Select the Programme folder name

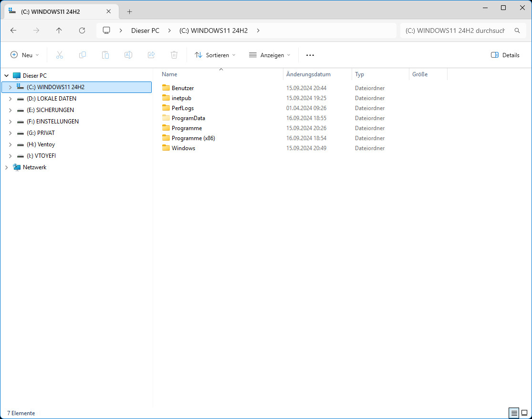[187, 128]
